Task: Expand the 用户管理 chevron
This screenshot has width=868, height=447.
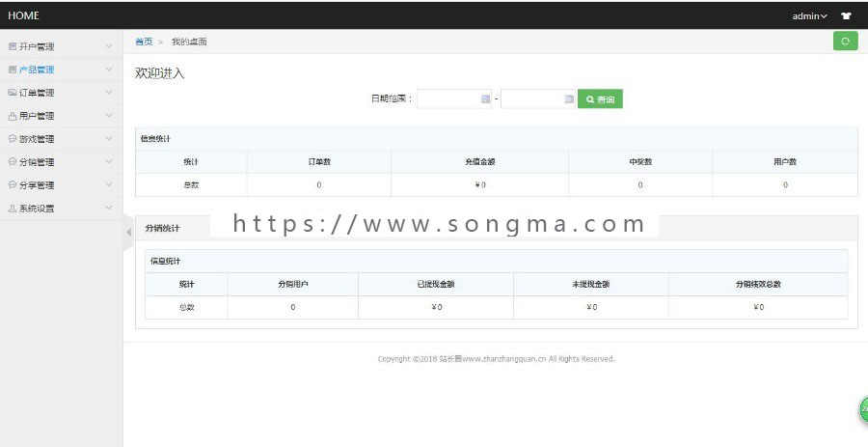Action: click(109, 116)
